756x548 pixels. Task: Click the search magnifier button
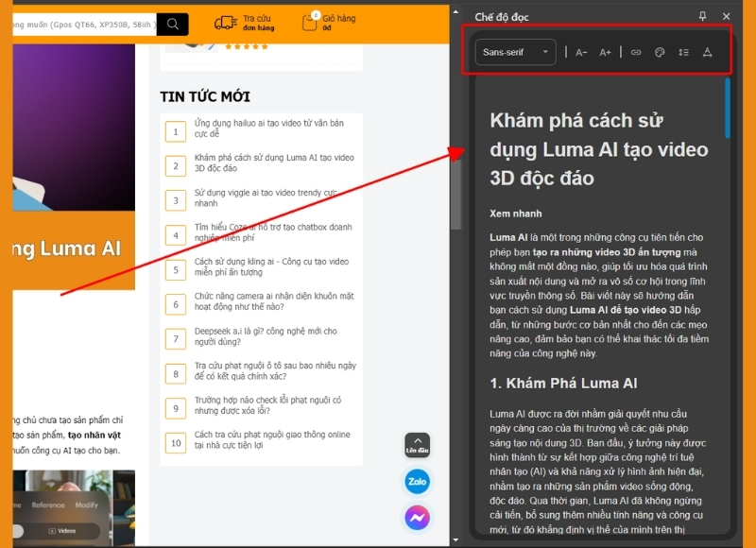[173, 24]
